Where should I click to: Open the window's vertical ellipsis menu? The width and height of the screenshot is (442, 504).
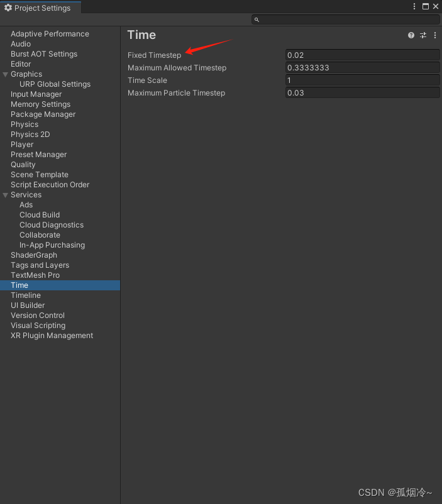point(414,6)
